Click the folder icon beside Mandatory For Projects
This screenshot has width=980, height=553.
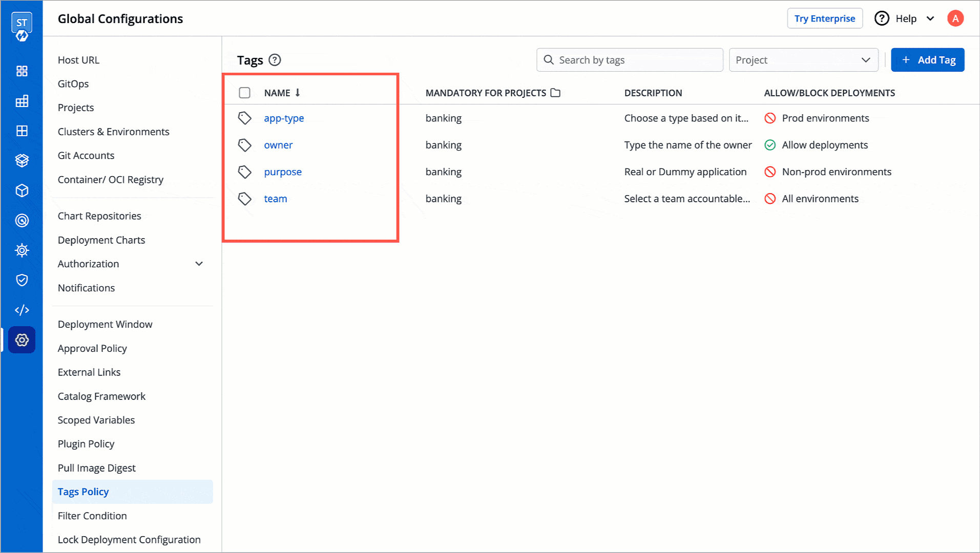(x=555, y=93)
